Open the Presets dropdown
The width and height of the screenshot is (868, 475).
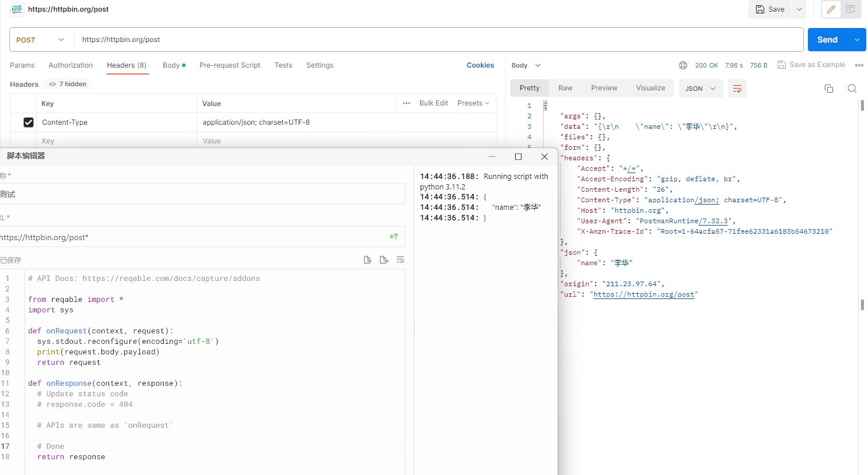(x=473, y=103)
